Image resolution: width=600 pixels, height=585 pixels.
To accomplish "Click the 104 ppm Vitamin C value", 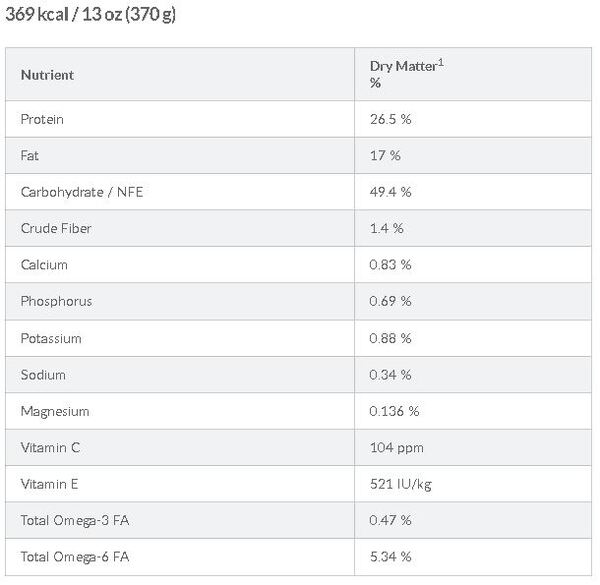I will [396, 448].
